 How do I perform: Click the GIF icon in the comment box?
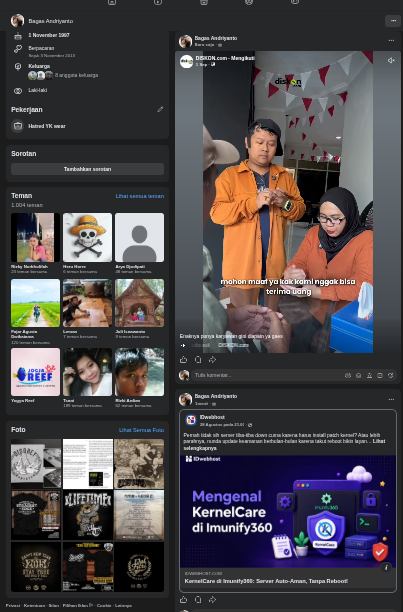[x=380, y=375]
